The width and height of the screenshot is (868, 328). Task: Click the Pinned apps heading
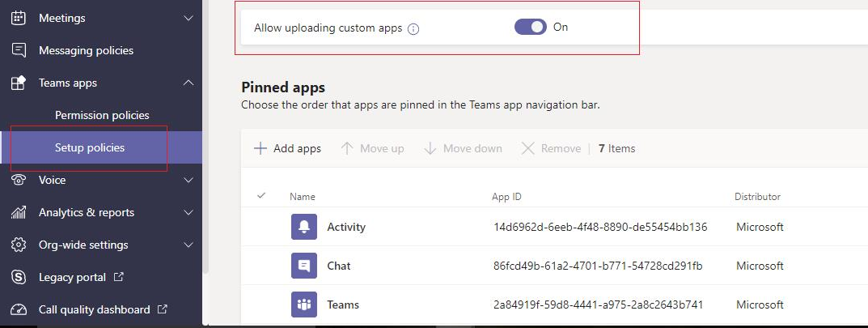(283, 87)
